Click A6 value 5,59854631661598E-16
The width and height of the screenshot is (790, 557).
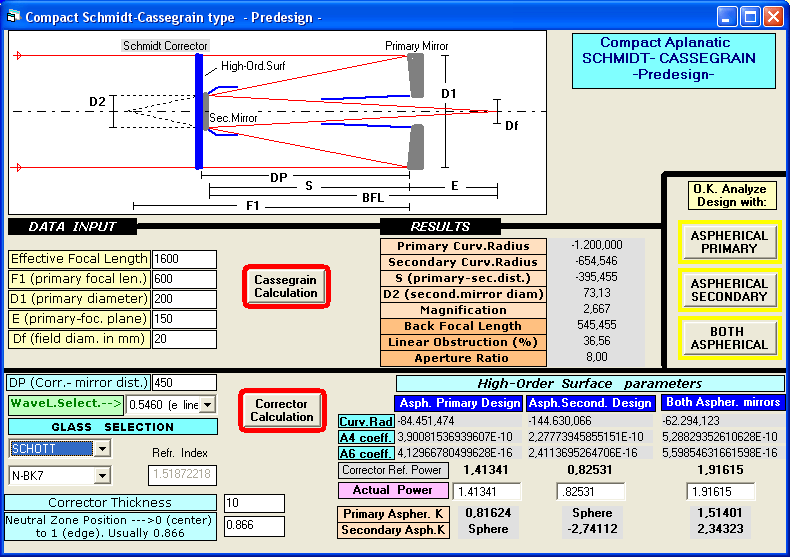pyautogui.click(x=723, y=453)
